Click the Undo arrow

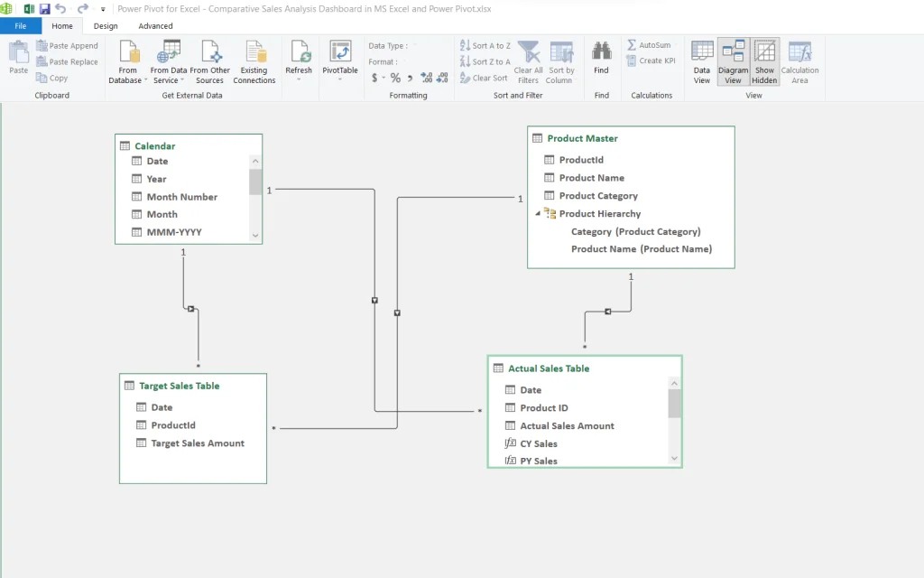pos(60,9)
